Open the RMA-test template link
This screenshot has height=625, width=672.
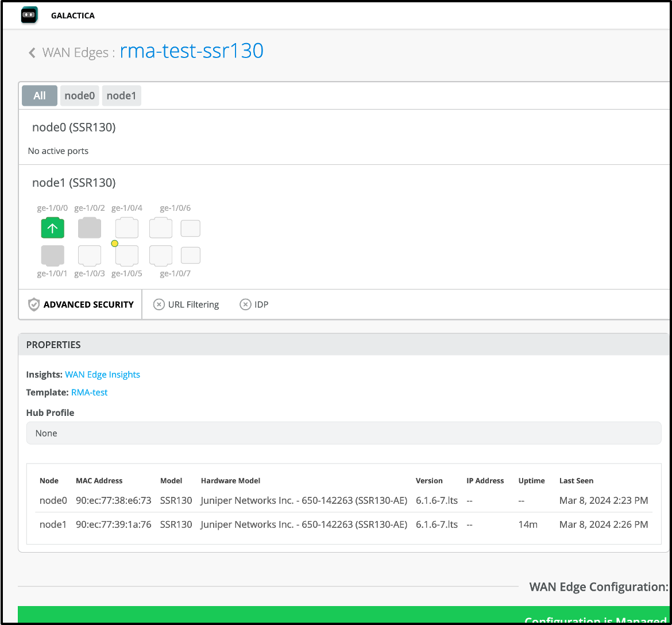point(89,392)
